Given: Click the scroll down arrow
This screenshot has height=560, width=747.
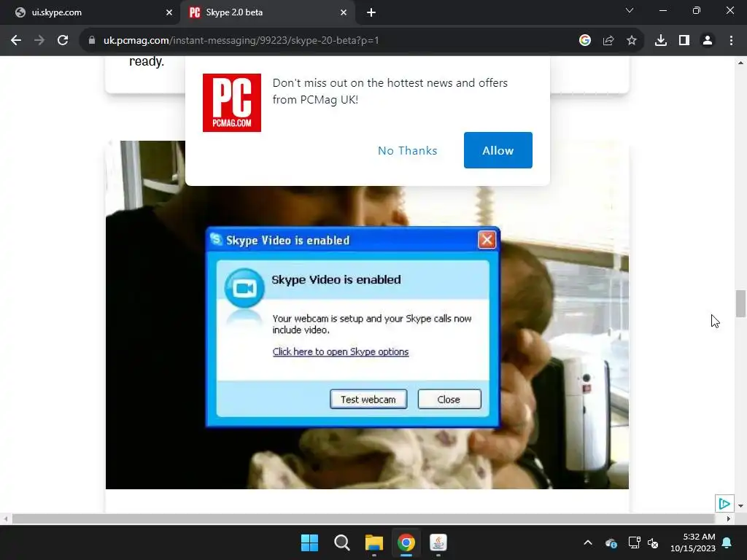Looking at the screenshot, I should (740, 506).
